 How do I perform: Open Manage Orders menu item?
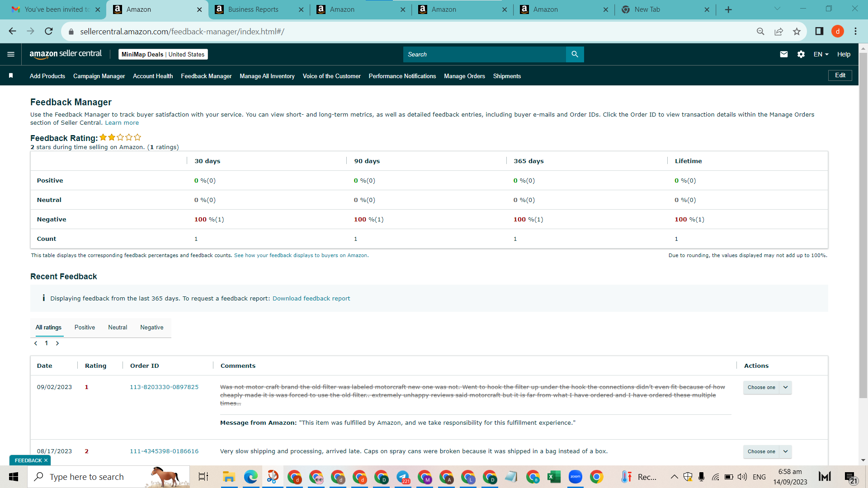coord(464,76)
